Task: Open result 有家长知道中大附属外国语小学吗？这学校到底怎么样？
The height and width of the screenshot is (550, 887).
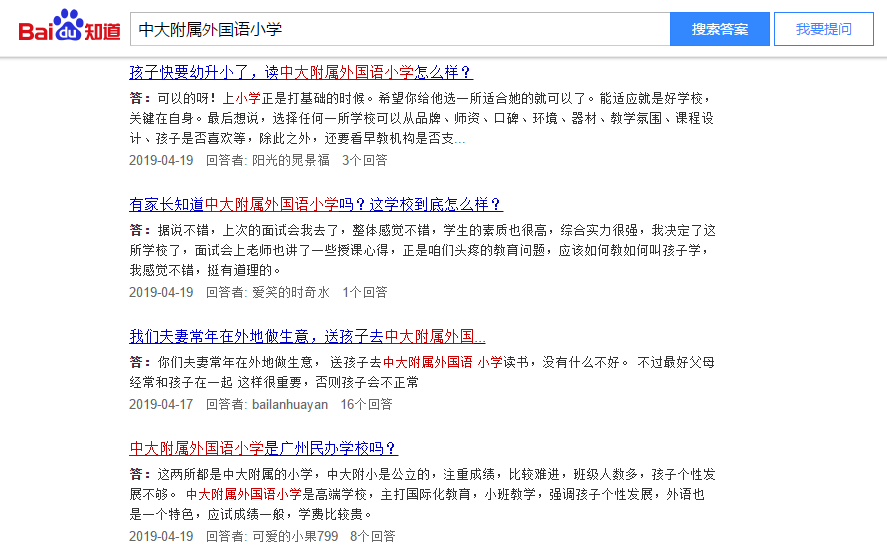Action: click(316, 204)
